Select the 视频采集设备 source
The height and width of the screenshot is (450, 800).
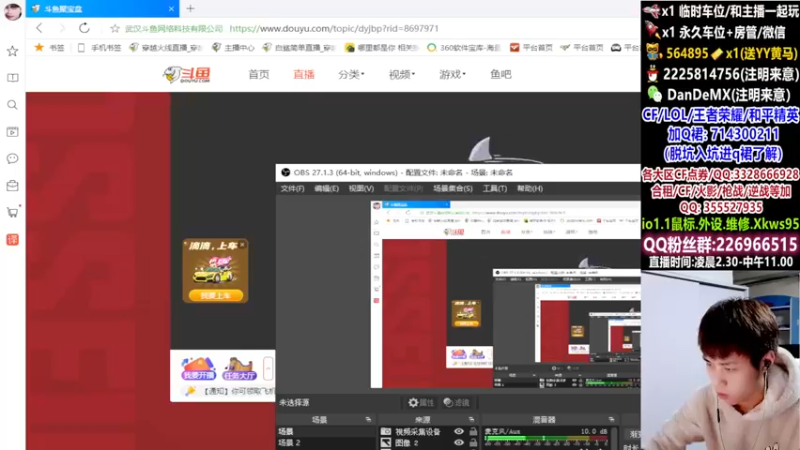click(417, 432)
